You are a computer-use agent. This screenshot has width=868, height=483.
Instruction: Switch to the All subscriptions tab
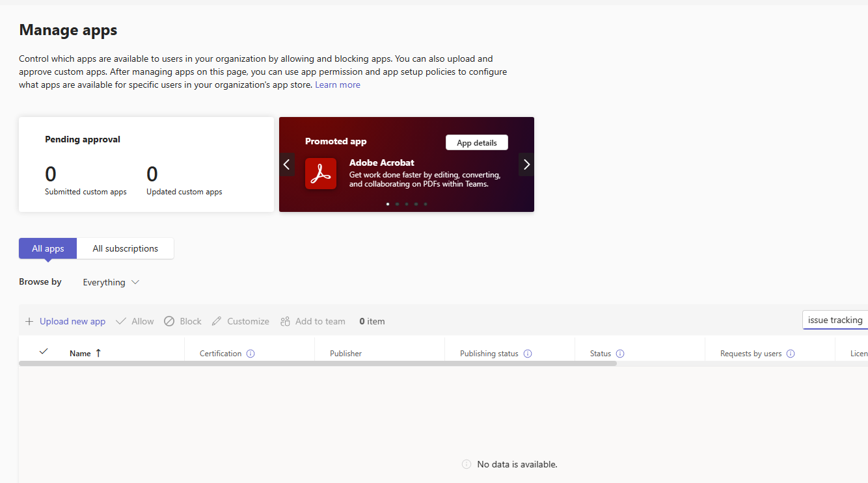point(125,248)
